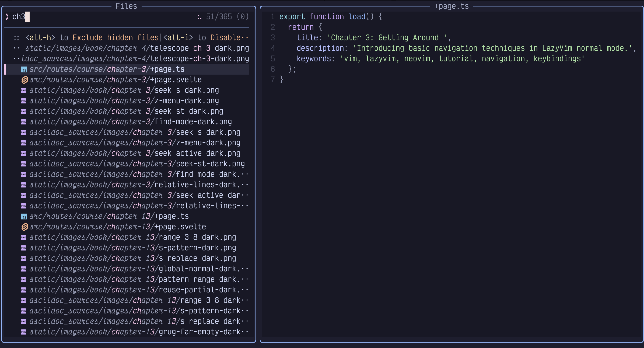
Task: Click PNG icon of static chapter-3/seek-s-dark.png
Action: click(24, 91)
